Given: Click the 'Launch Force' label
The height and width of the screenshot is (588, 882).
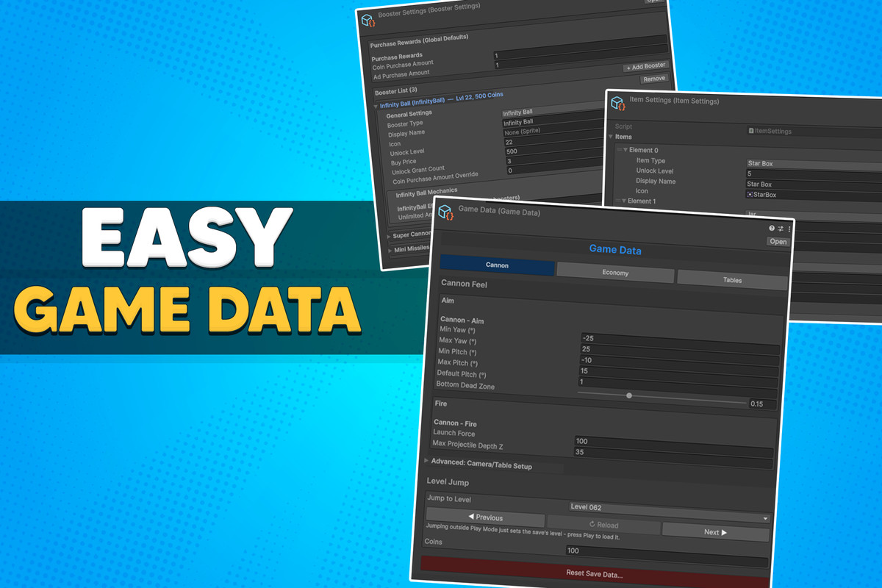Looking at the screenshot, I should click(455, 433).
